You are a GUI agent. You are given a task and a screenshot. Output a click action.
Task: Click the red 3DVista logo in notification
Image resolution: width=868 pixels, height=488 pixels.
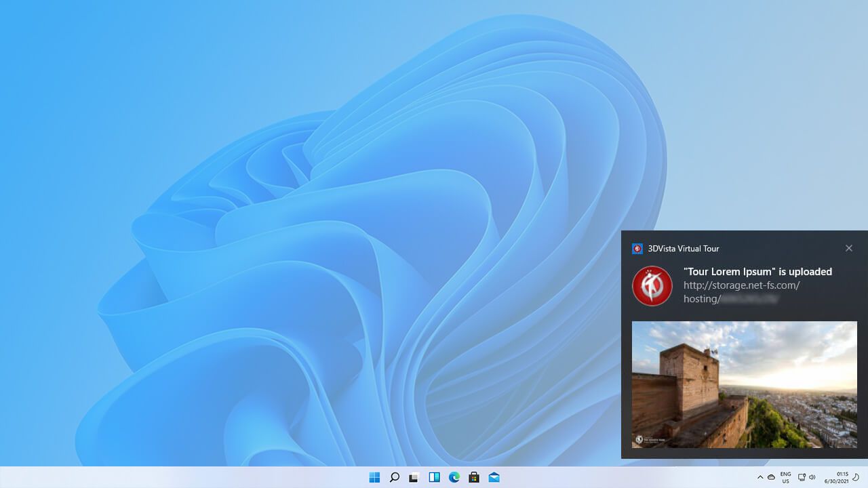652,286
